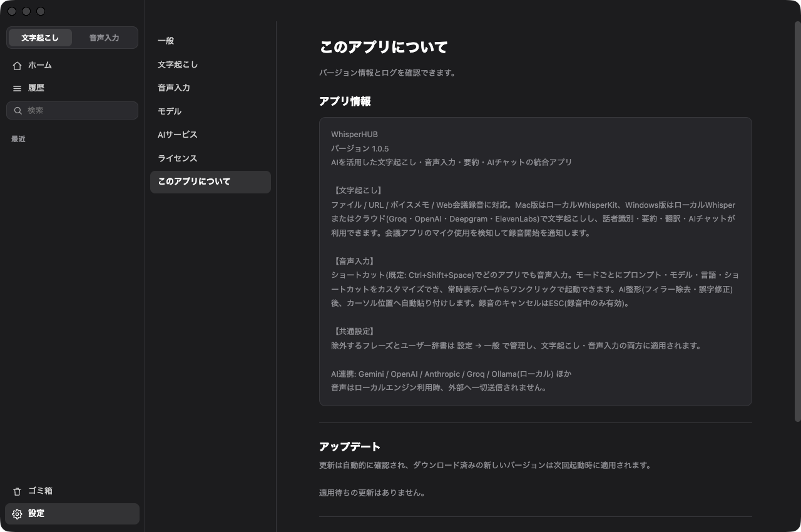Open the ライセンス settings section
Image resolution: width=801 pixels, height=532 pixels.
210,158
